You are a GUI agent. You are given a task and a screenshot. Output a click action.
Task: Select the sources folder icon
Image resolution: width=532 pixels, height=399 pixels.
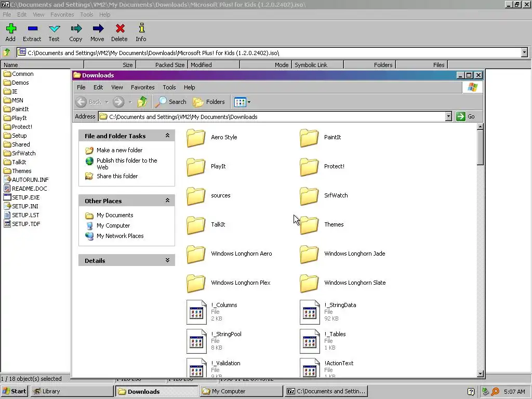pyautogui.click(x=196, y=196)
